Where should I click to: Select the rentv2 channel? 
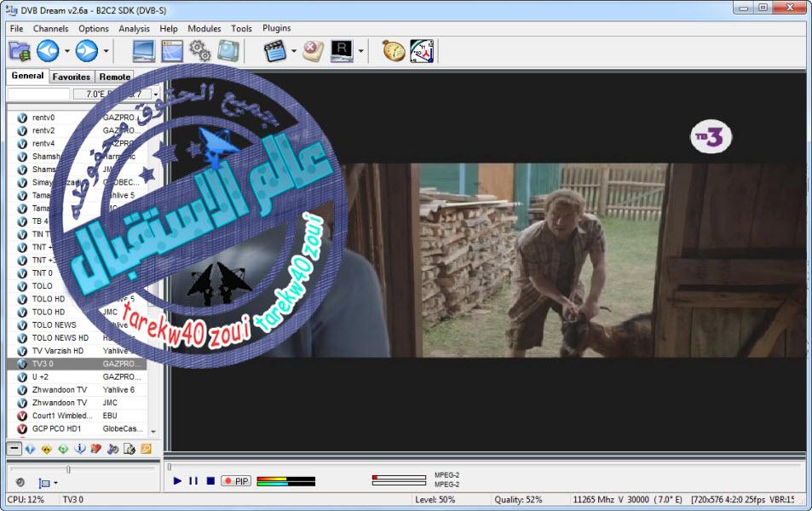(x=78, y=130)
